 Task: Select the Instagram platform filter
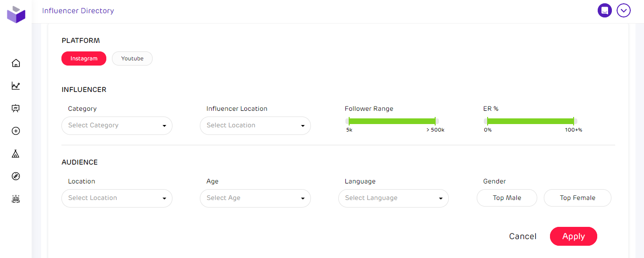(84, 58)
